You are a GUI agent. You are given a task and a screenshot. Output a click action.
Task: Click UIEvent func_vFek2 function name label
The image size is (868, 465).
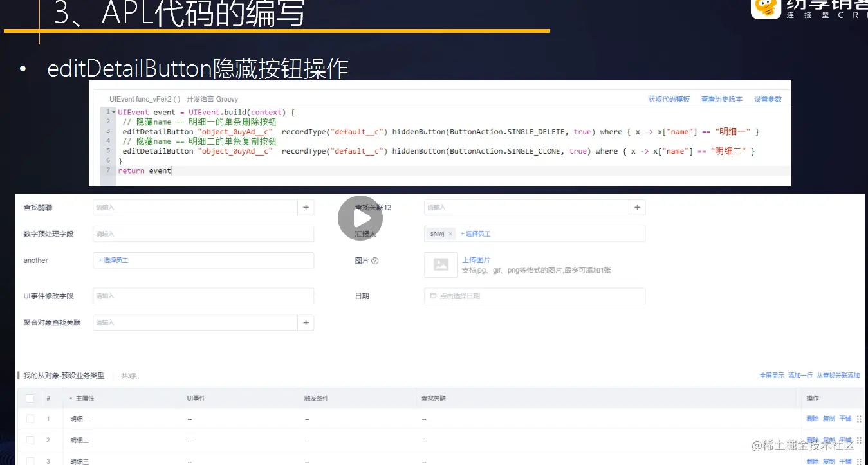(x=145, y=99)
